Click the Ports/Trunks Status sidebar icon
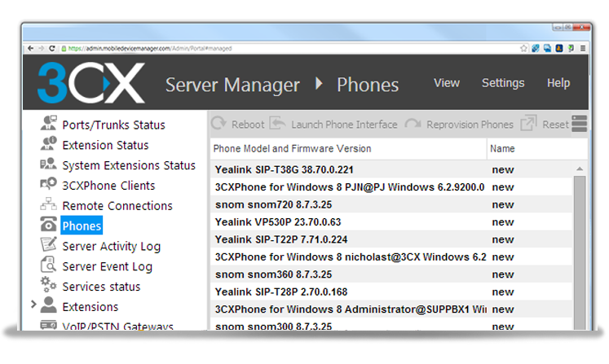 click(x=49, y=123)
